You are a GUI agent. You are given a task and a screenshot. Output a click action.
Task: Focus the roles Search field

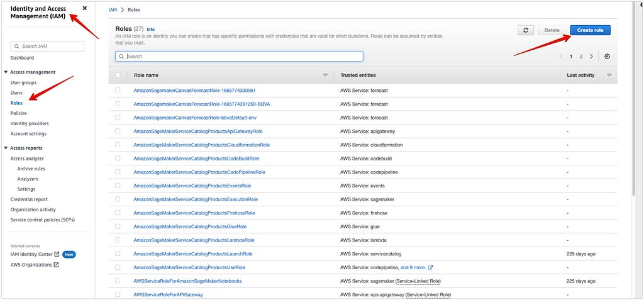[239, 57]
